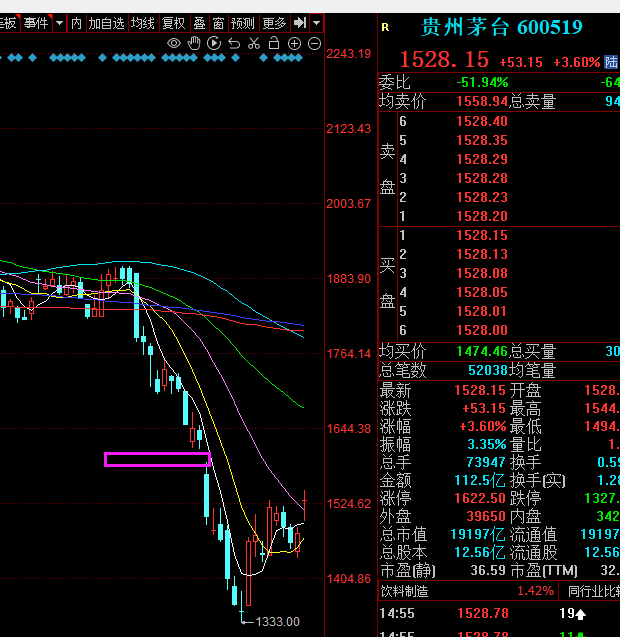Click the 市盈(静) 36.59 value
620x637 pixels.
(488, 570)
